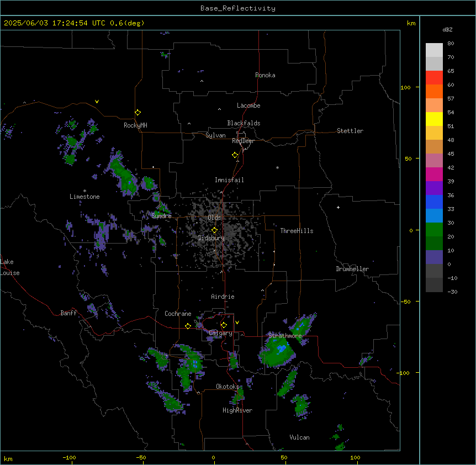This screenshot has width=476, height=465.
Task: Click the Sylvan label
Action: (215, 135)
